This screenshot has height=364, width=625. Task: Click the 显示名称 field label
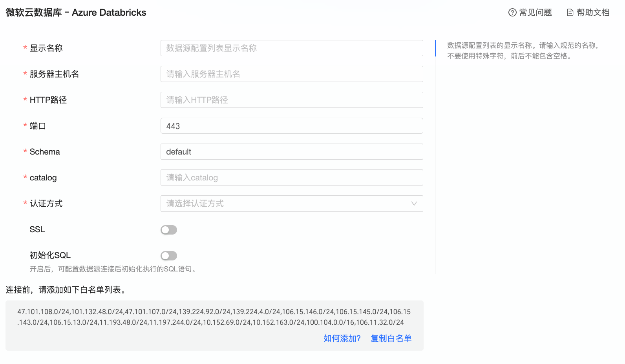click(x=46, y=48)
